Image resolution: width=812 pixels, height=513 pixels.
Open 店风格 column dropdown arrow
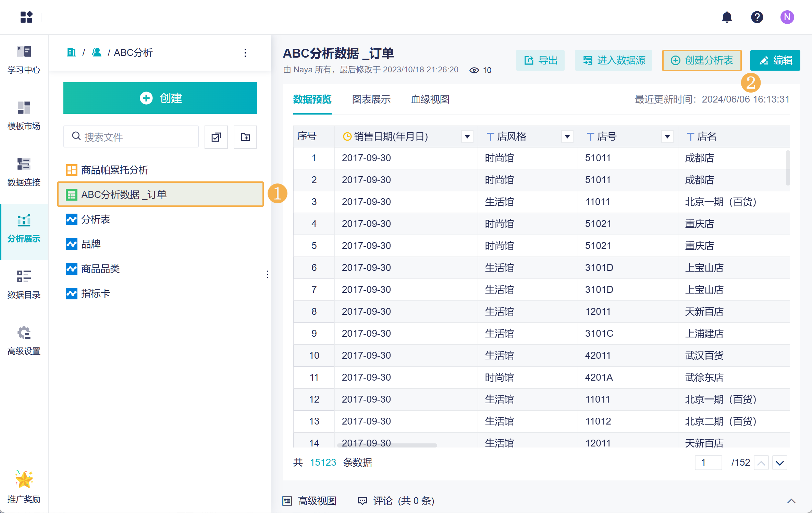[x=567, y=137]
